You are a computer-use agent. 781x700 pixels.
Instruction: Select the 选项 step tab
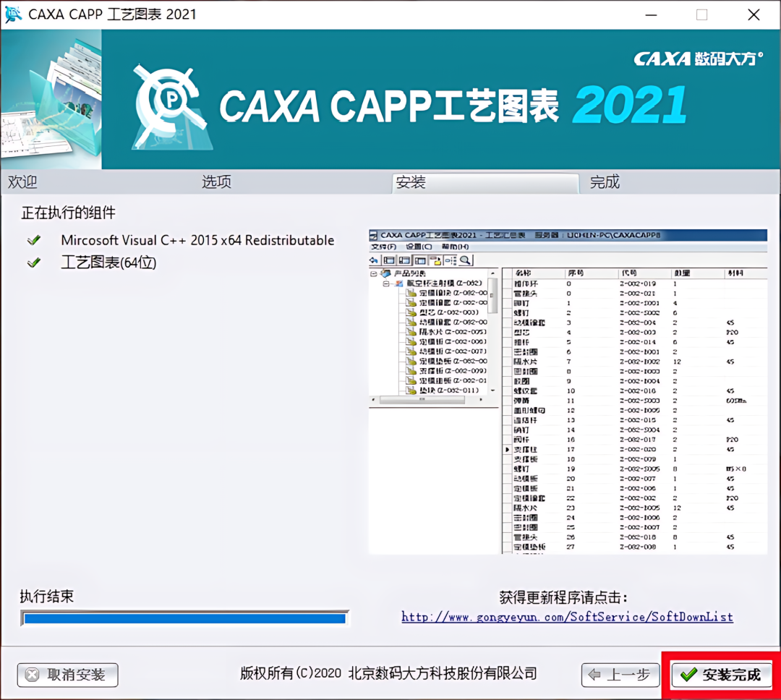point(216,182)
